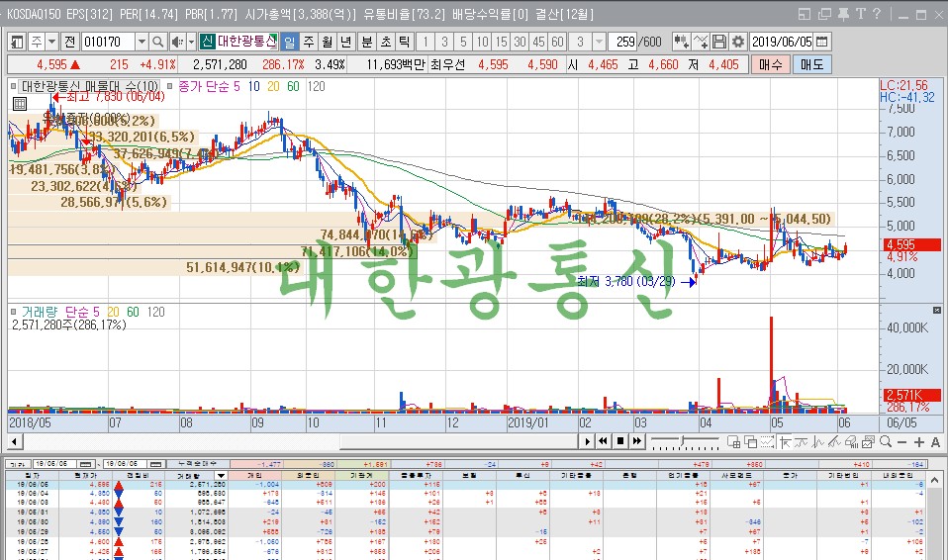Screen dimensions: 948x560
Task: Select the monthly 월 chart period
Action: tap(328, 42)
